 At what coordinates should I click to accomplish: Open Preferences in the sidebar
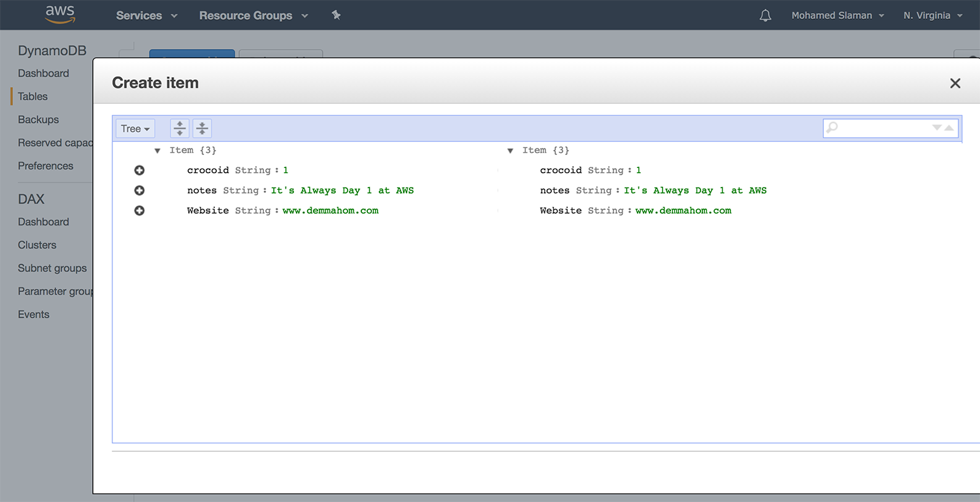(45, 166)
